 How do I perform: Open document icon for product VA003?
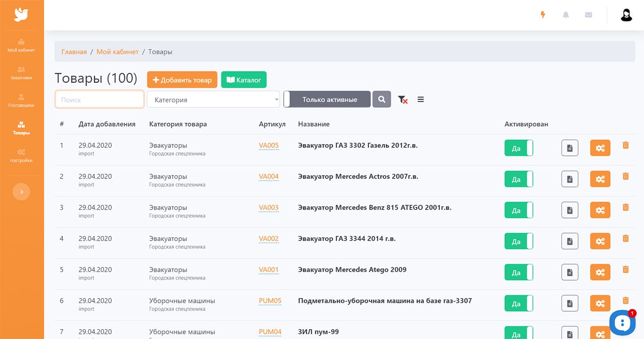pos(570,210)
